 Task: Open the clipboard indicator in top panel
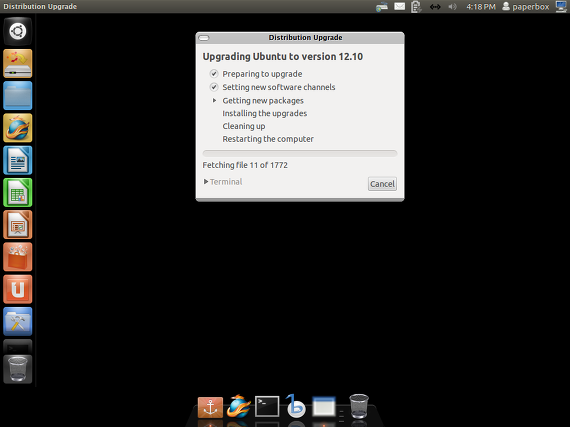[416, 7]
